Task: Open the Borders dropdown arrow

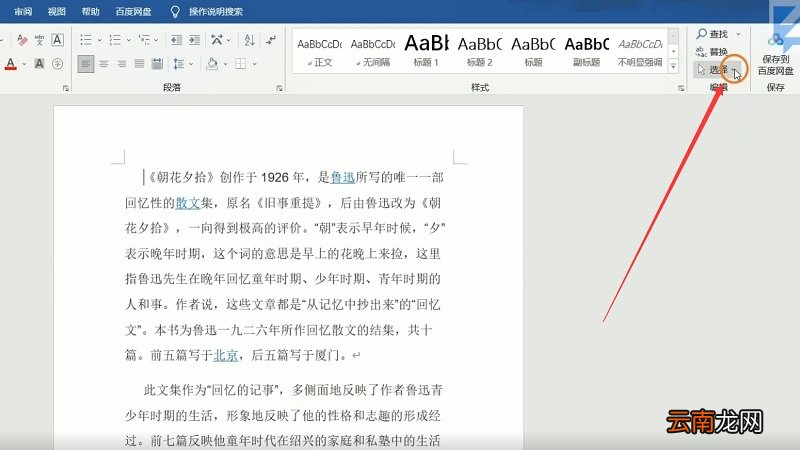Action: (254, 64)
